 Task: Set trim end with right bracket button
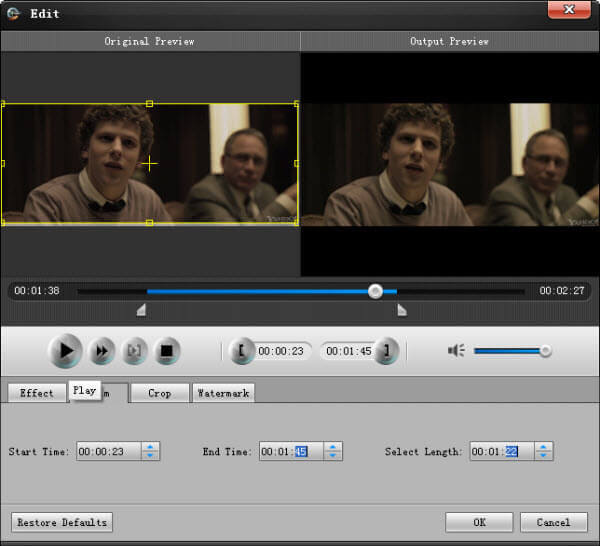(x=386, y=350)
